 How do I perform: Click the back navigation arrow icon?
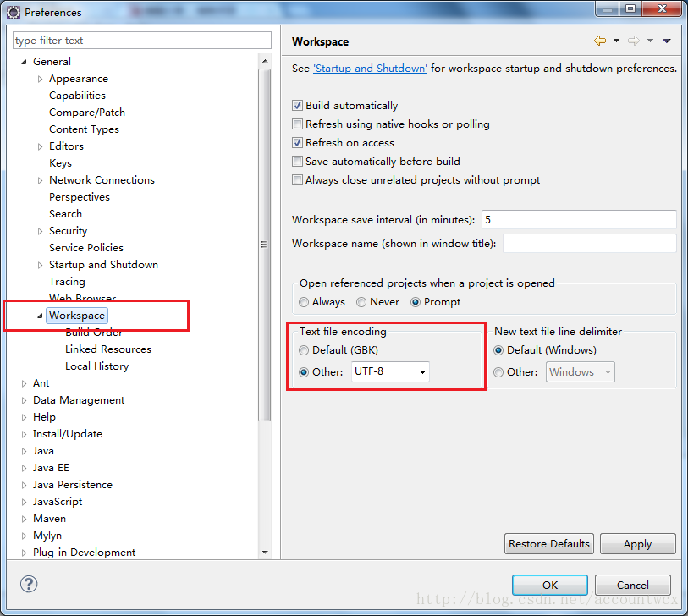pyautogui.click(x=600, y=41)
